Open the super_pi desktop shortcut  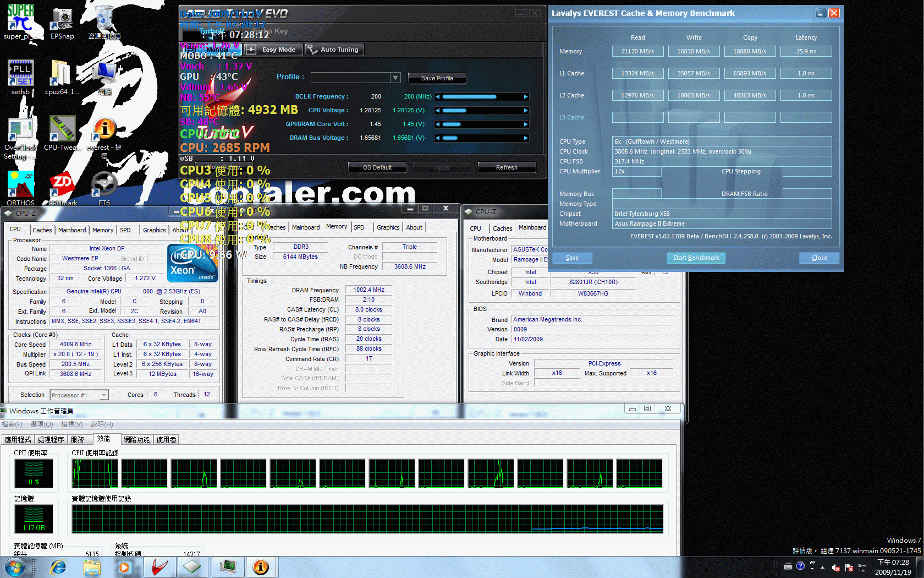(21, 22)
